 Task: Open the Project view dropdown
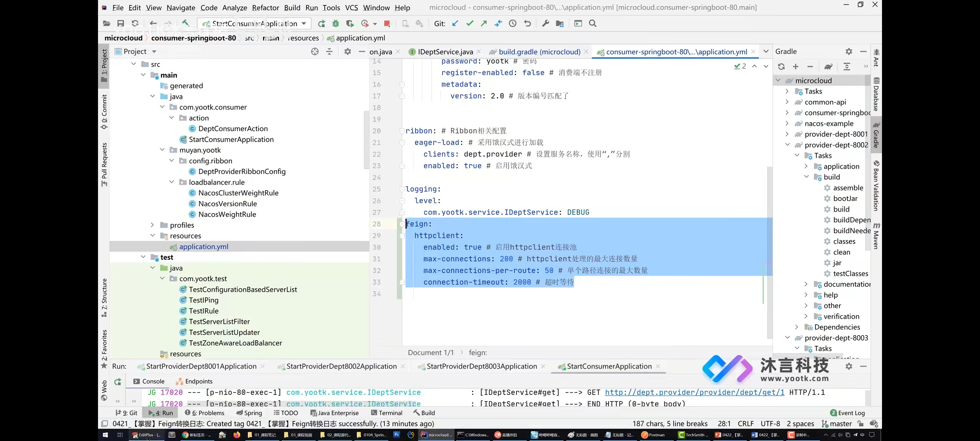(154, 51)
